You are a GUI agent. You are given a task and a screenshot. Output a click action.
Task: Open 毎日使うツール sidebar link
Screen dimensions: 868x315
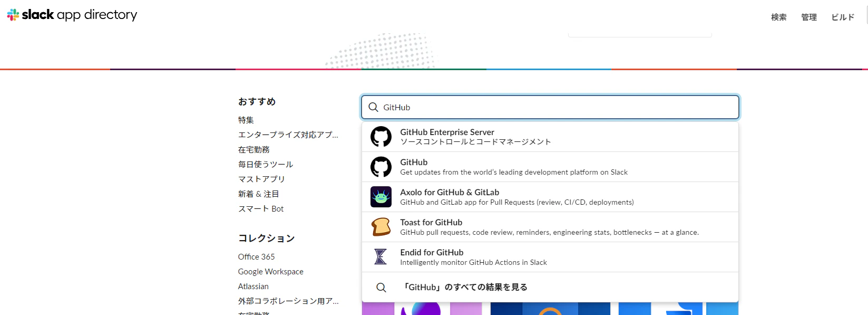pos(266,164)
